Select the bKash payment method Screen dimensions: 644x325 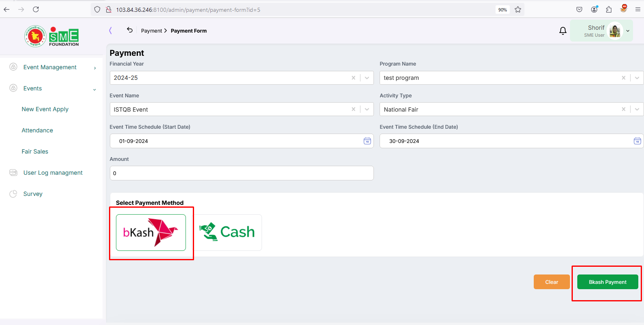pyautogui.click(x=151, y=233)
